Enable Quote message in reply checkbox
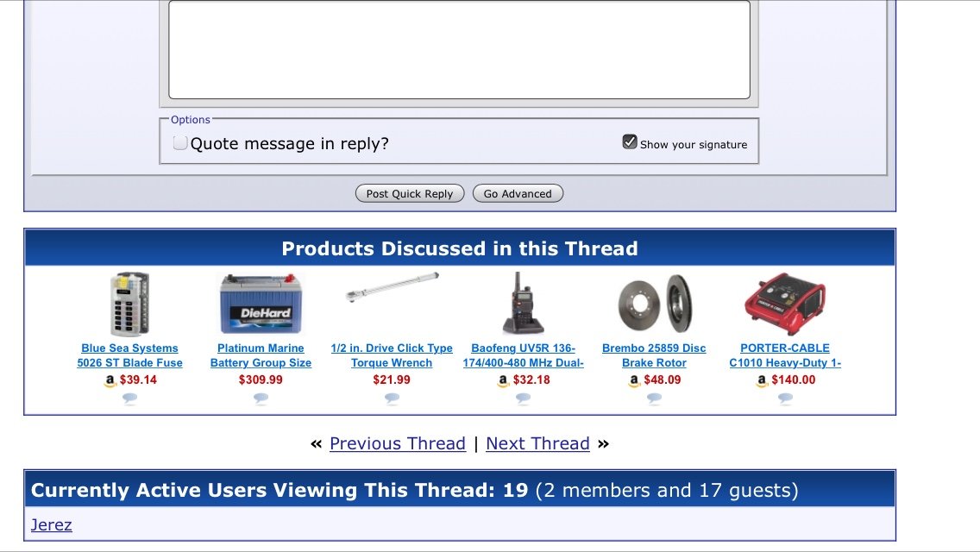The width and height of the screenshot is (980, 552). (x=180, y=143)
